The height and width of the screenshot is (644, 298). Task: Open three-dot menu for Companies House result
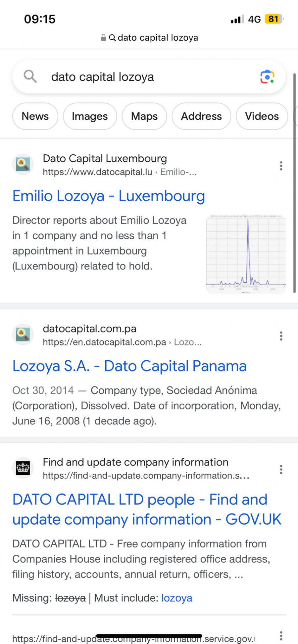[281, 469]
